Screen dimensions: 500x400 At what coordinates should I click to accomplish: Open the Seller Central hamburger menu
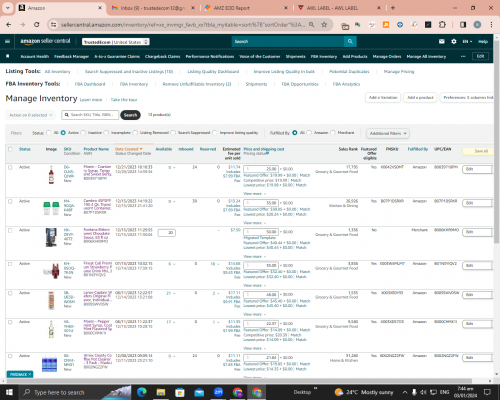7,41
